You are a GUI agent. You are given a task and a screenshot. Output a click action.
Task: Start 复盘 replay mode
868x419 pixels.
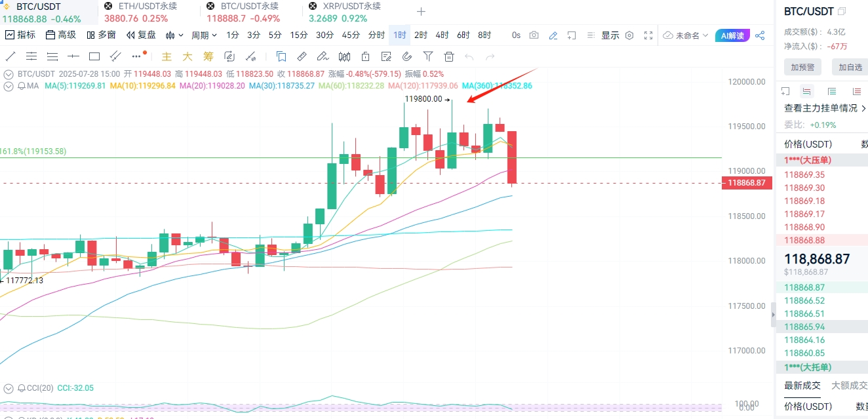pos(142,35)
